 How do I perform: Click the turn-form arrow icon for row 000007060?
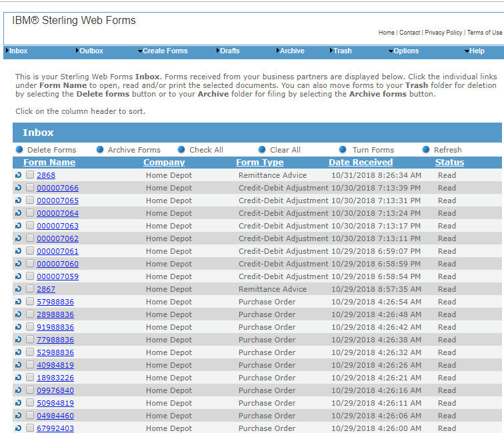pos(18,264)
